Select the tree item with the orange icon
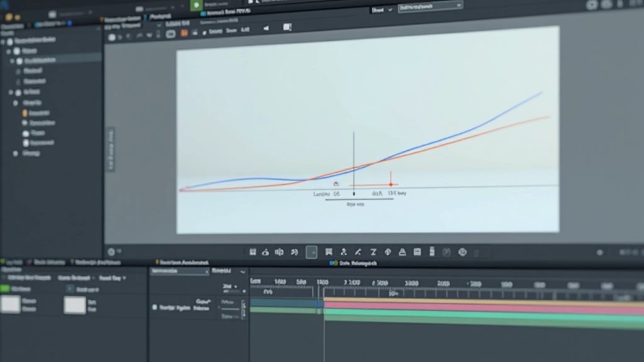 [x=37, y=113]
